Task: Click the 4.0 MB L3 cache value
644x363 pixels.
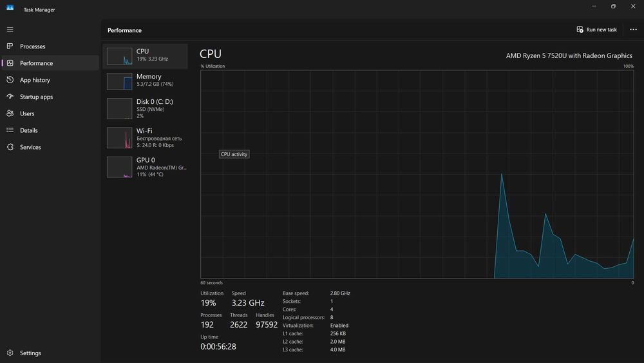Action: pyautogui.click(x=337, y=349)
